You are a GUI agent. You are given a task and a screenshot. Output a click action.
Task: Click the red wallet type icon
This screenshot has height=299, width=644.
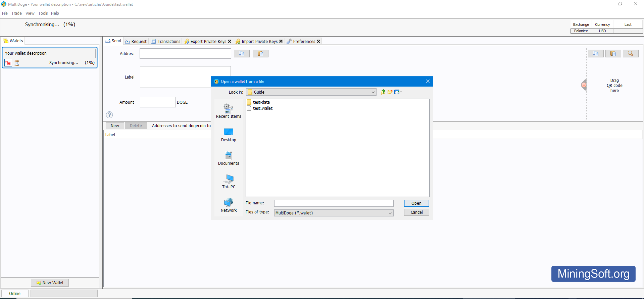tap(8, 63)
